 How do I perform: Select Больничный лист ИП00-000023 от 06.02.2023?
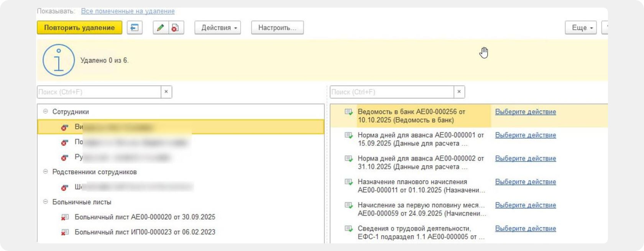(x=145, y=232)
